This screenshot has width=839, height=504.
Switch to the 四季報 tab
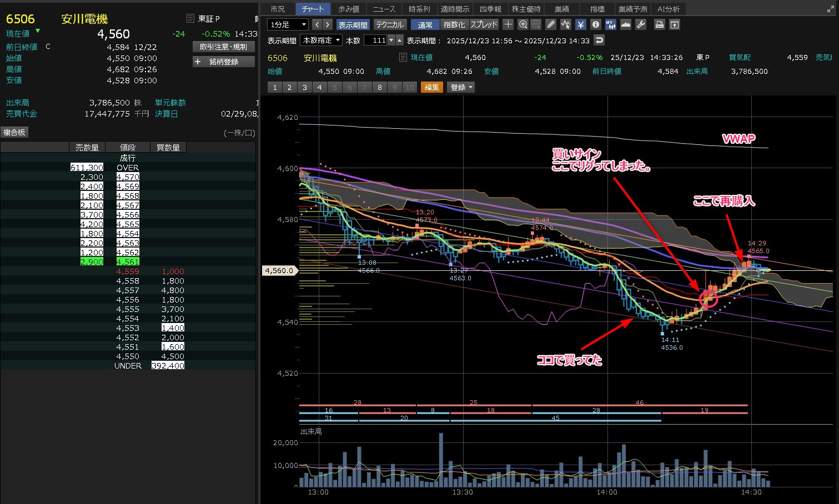490,9
